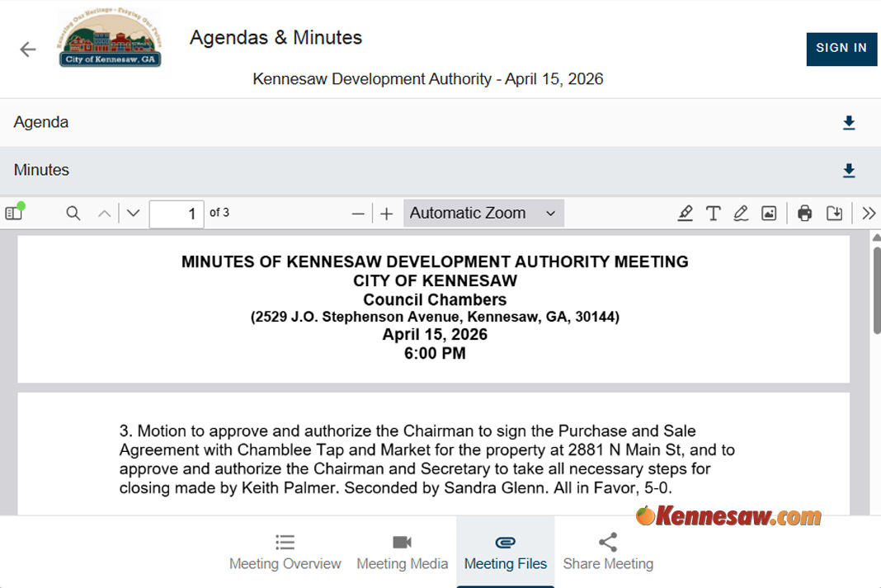This screenshot has height=588, width=881.
Task: Download the Agenda file
Action: (849, 123)
